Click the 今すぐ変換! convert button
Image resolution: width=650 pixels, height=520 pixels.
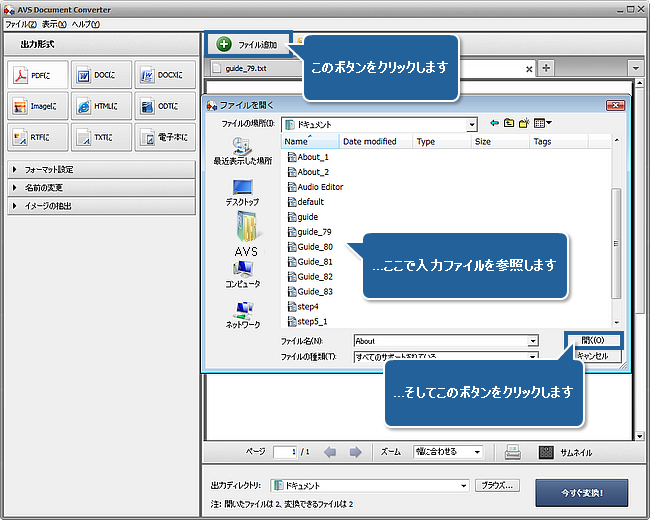583,492
